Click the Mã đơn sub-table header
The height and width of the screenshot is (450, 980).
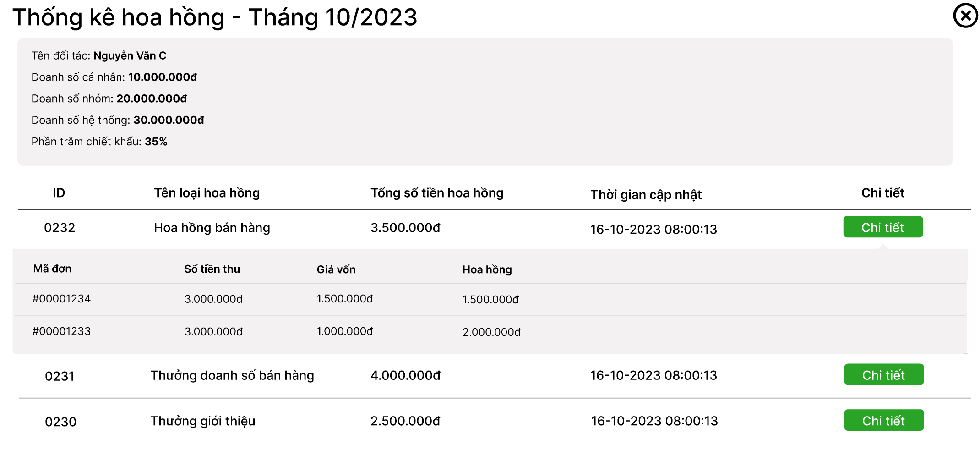[x=52, y=269]
